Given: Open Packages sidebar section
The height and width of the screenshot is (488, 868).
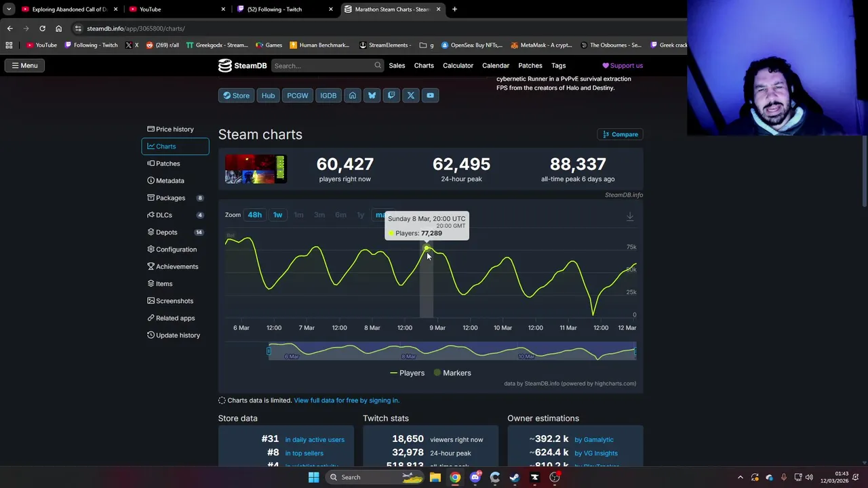Looking at the screenshot, I should 175,198.
